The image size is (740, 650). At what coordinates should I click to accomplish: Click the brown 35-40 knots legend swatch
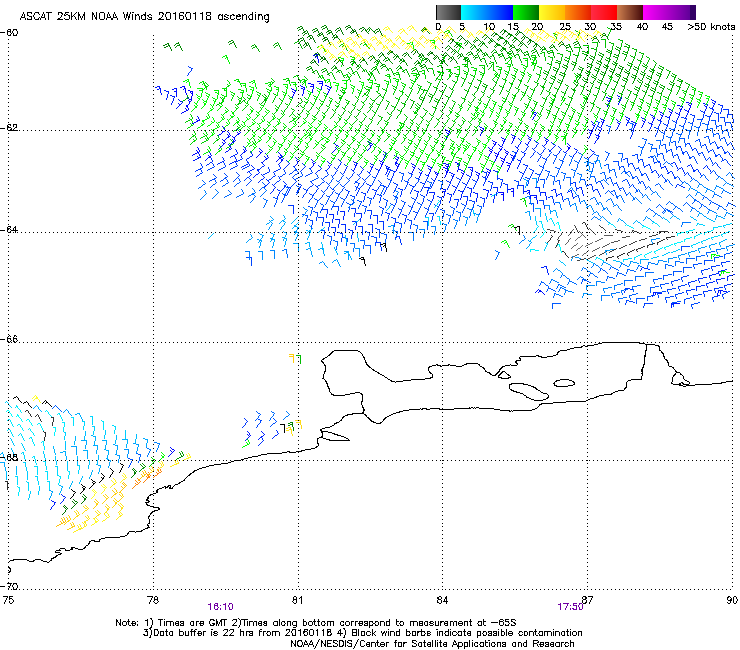pos(630,12)
